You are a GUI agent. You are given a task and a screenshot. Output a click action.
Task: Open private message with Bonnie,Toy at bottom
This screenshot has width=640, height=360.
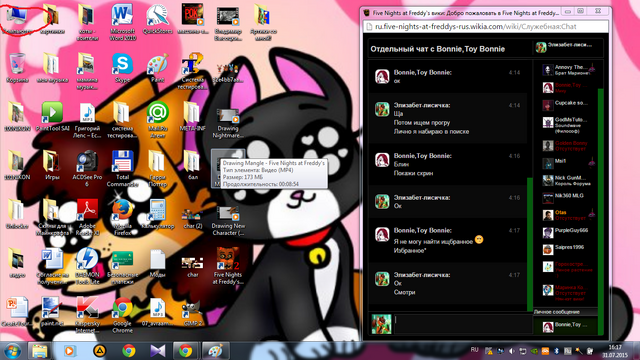pyautogui.click(x=565, y=326)
